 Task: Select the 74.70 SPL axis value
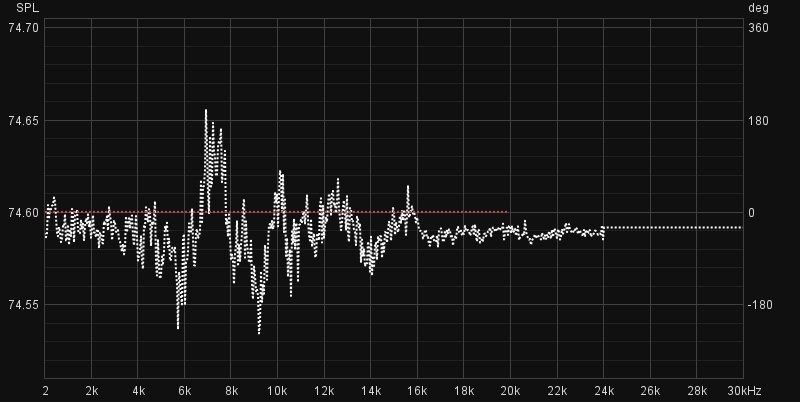coord(23,28)
